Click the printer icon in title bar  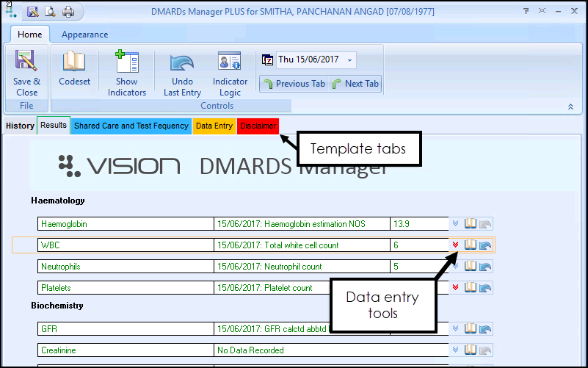(68, 12)
